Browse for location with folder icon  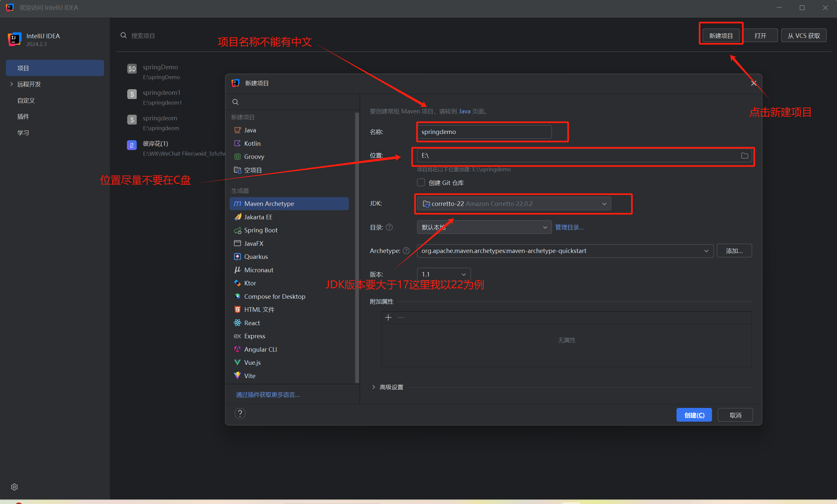(745, 156)
